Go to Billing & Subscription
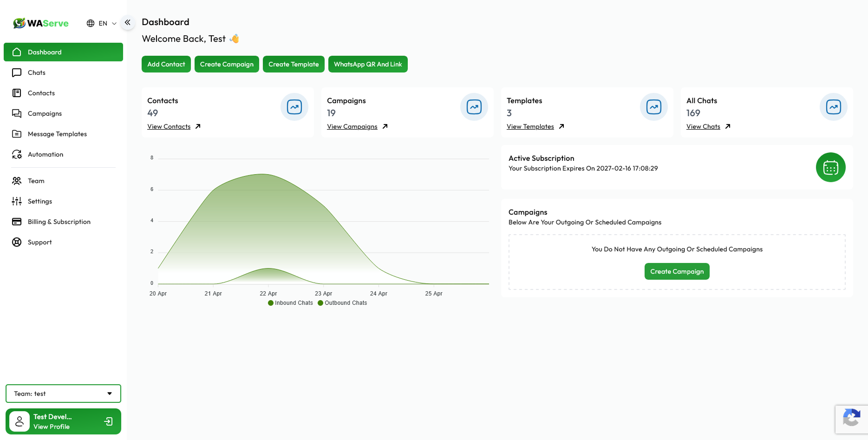Viewport: 868px width, 440px height. coord(63,222)
